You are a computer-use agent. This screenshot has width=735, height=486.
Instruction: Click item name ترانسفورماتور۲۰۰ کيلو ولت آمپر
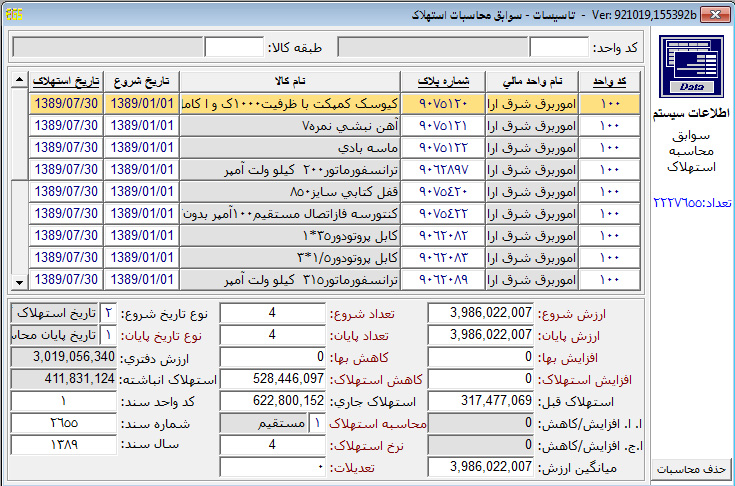[290, 170]
